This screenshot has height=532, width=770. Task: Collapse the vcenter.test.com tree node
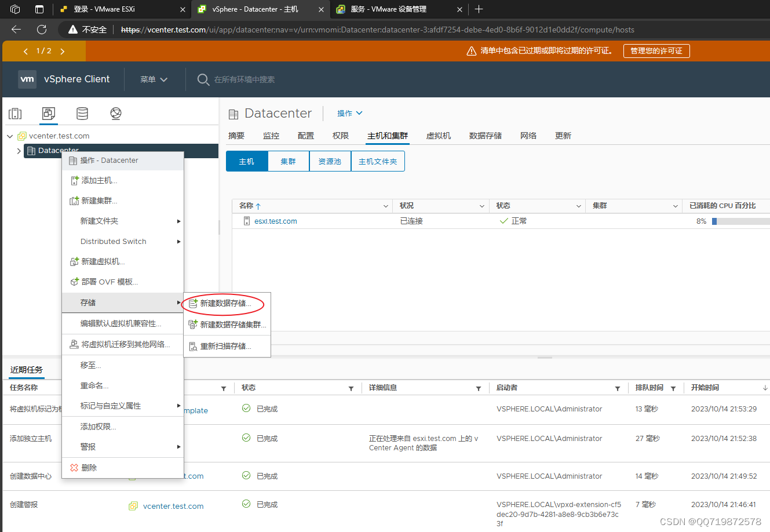tap(10, 136)
